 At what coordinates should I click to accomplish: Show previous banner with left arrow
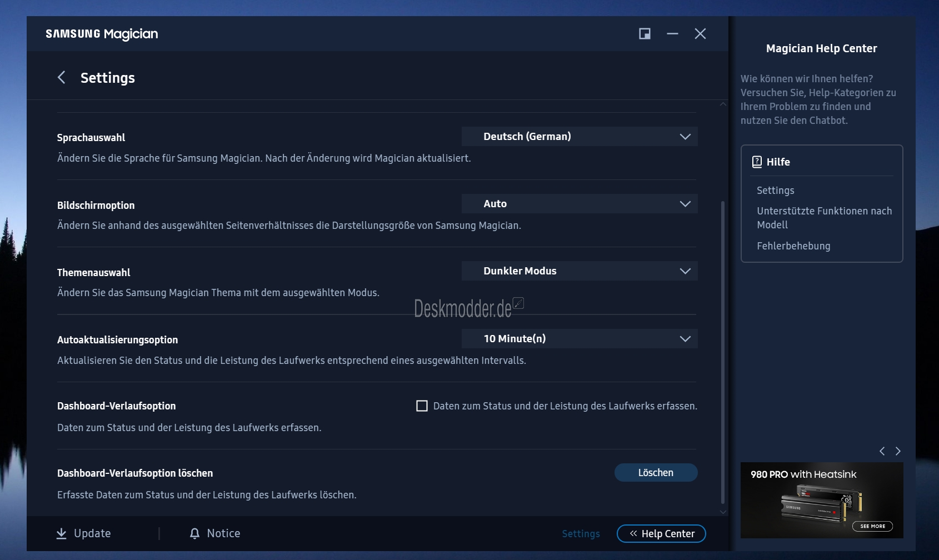[882, 451]
